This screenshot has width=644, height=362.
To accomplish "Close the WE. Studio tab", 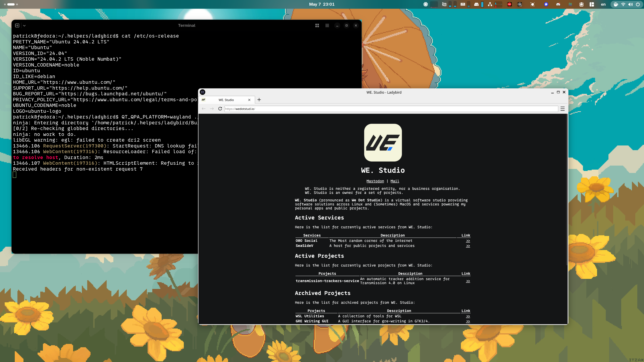I will pos(249,100).
